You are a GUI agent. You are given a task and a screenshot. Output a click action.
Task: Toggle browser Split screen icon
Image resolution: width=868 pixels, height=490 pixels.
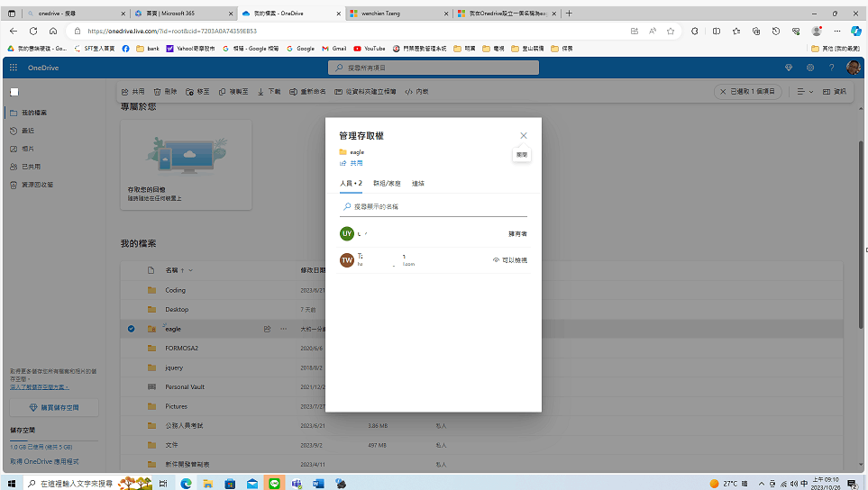coord(717,31)
